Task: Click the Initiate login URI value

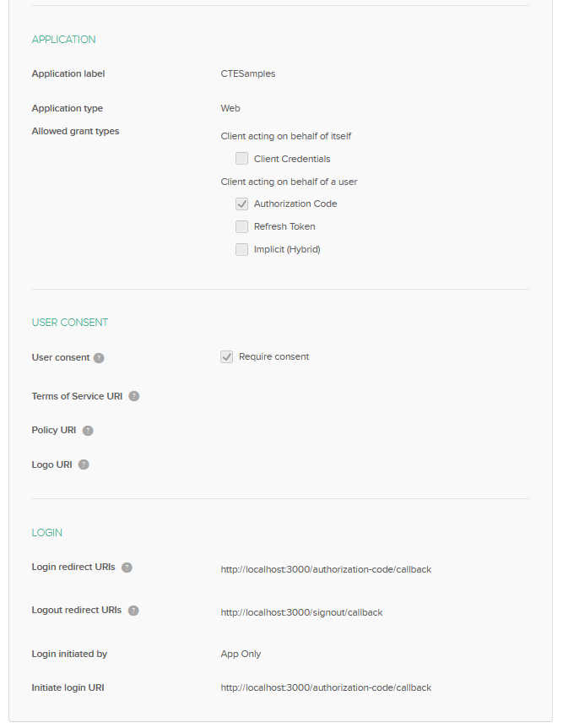Action: pos(326,687)
